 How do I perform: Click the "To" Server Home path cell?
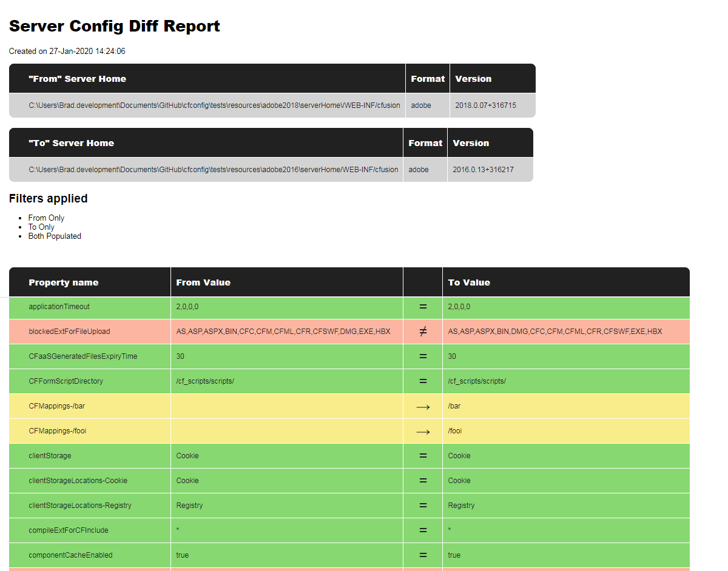coord(214,170)
